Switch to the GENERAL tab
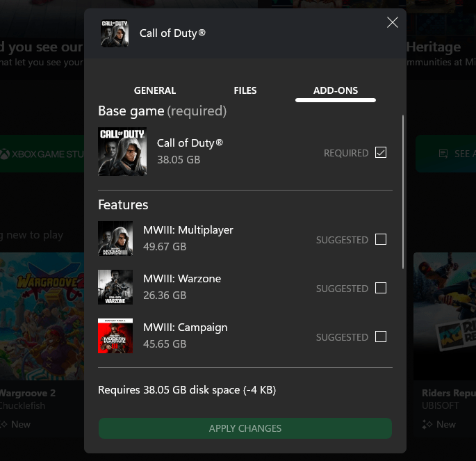The width and height of the screenshot is (476, 461). [x=155, y=90]
